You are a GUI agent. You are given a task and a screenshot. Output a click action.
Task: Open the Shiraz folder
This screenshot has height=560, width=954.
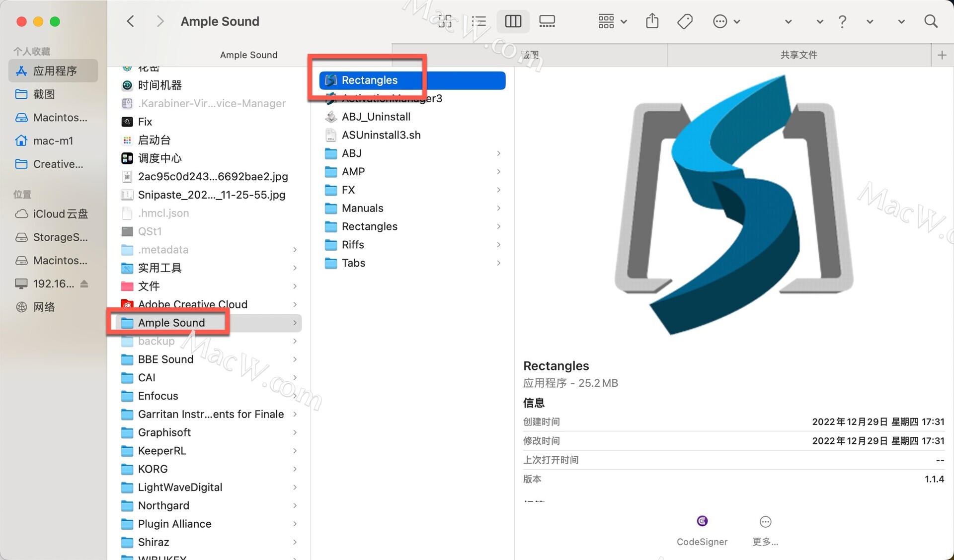(x=209, y=543)
